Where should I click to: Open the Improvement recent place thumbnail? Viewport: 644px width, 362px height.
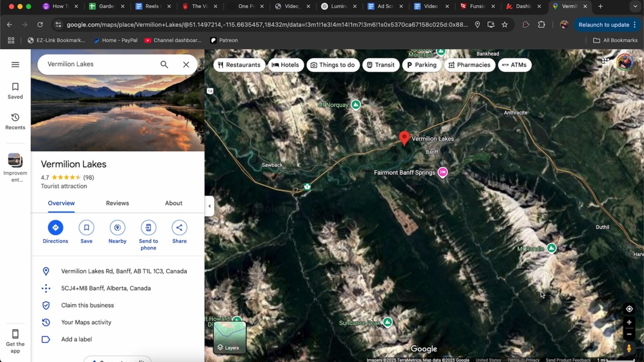15,161
